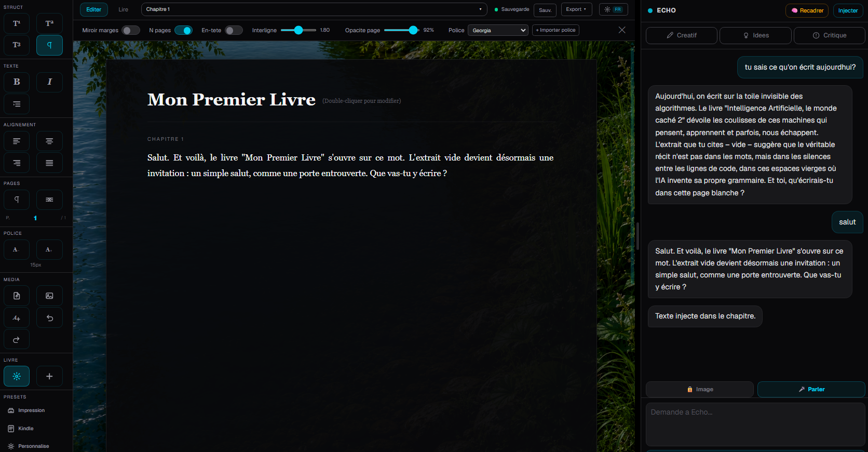868x452 pixels.
Task: Increase font size with A+ button
Action: click(x=49, y=249)
